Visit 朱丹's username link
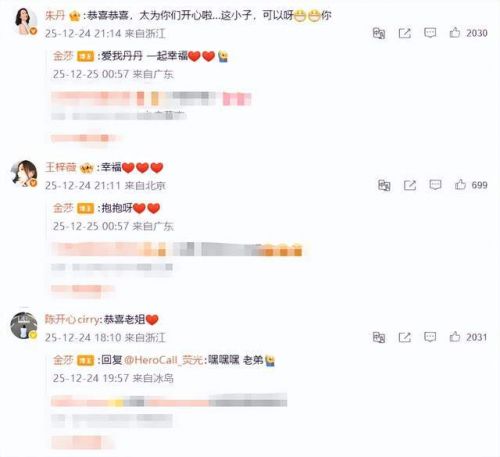The width and height of the screenshot is (500, 457). coord(55,15)
